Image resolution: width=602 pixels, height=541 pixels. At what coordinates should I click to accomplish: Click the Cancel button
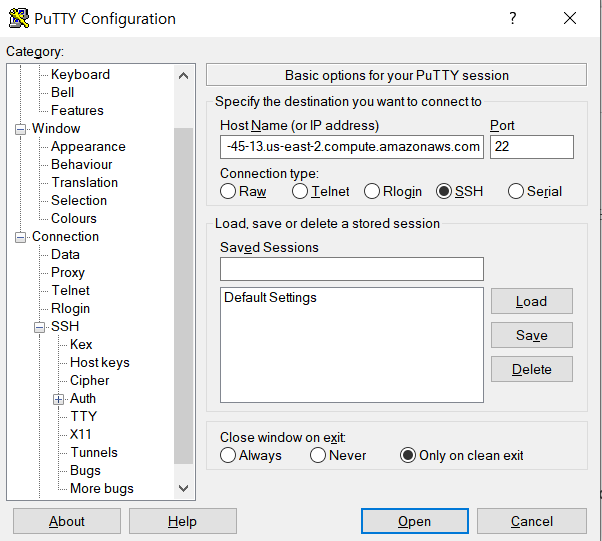click(532, 521)
